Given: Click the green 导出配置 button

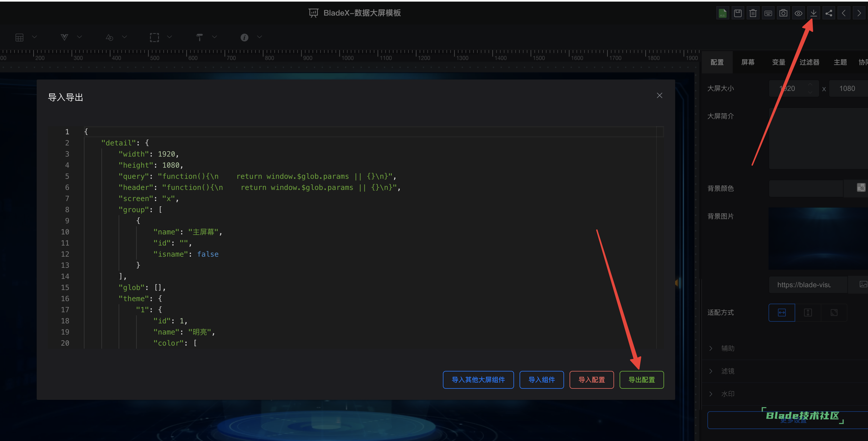Looking at the screenshot, I should (642, 380).
